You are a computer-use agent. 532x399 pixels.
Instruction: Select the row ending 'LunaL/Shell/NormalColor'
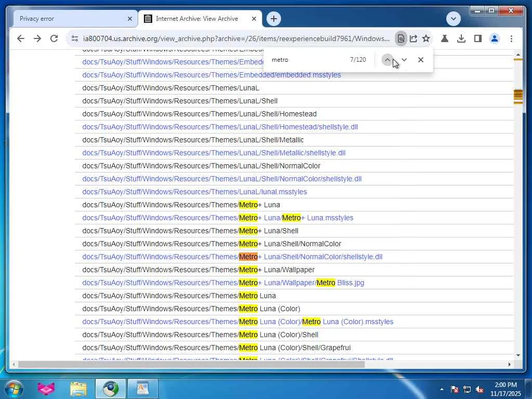click(294, 166)
